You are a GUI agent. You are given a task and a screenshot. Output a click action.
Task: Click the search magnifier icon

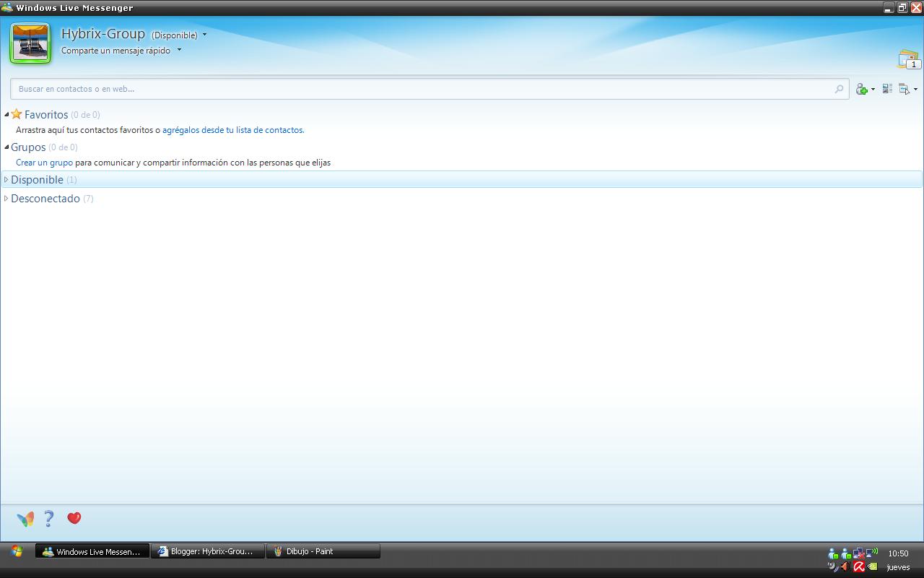[839, 89]
